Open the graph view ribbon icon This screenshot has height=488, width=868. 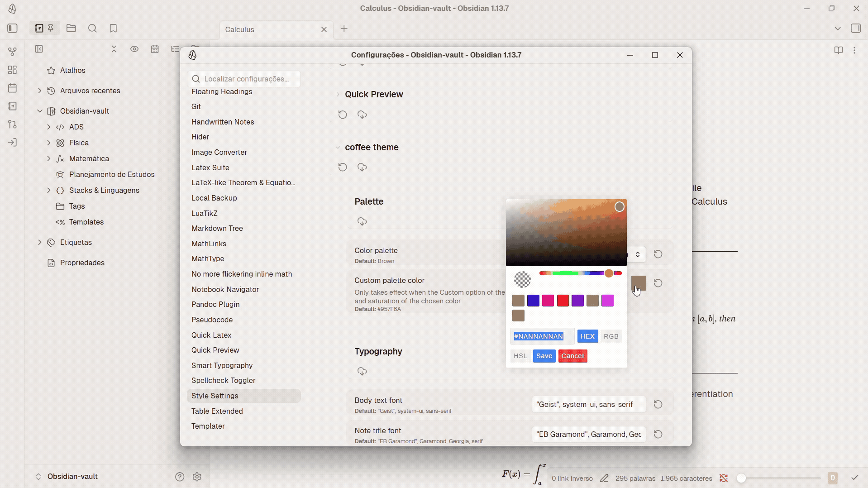pos(12,52)
